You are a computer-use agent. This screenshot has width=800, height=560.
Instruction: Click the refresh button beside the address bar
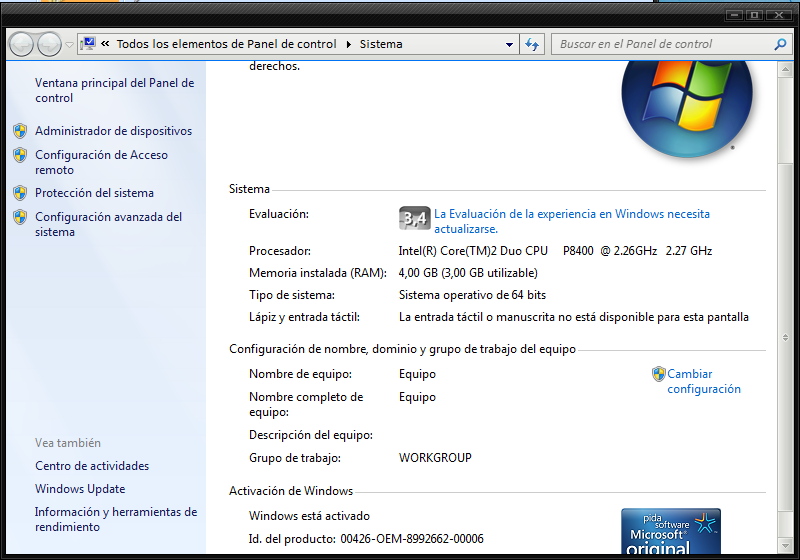(532, 44)
